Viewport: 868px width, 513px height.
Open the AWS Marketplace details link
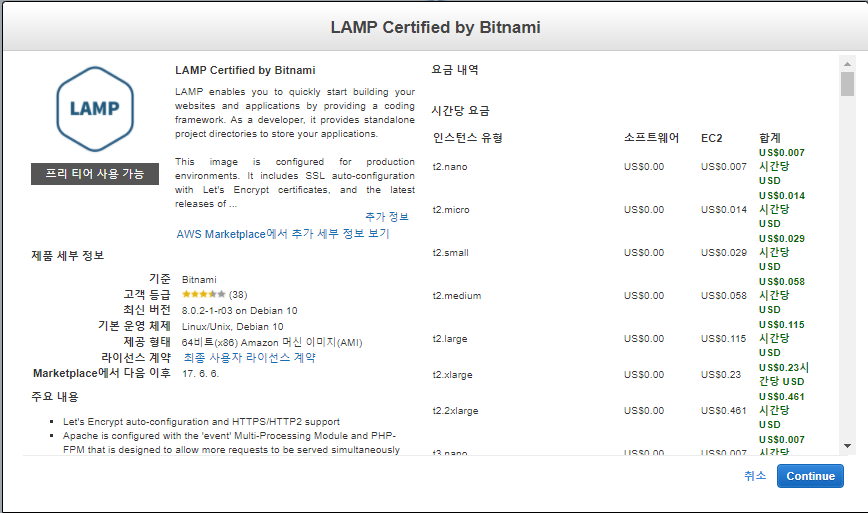point(283,234)
